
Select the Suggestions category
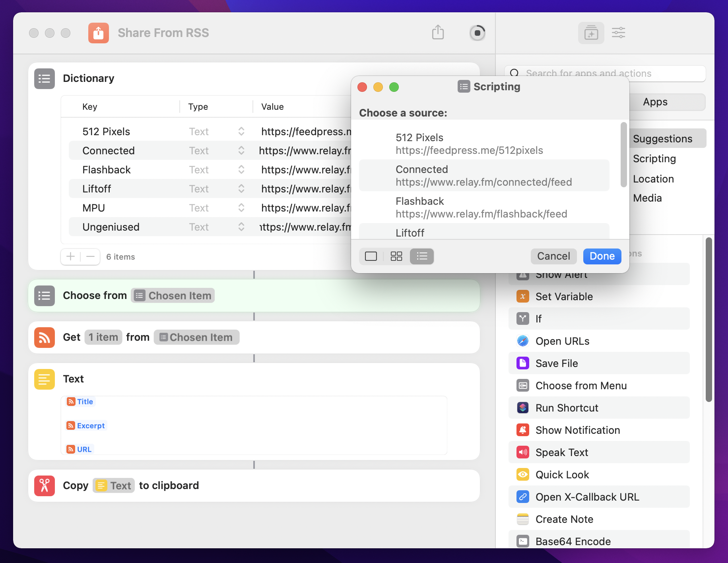(663, 139)
